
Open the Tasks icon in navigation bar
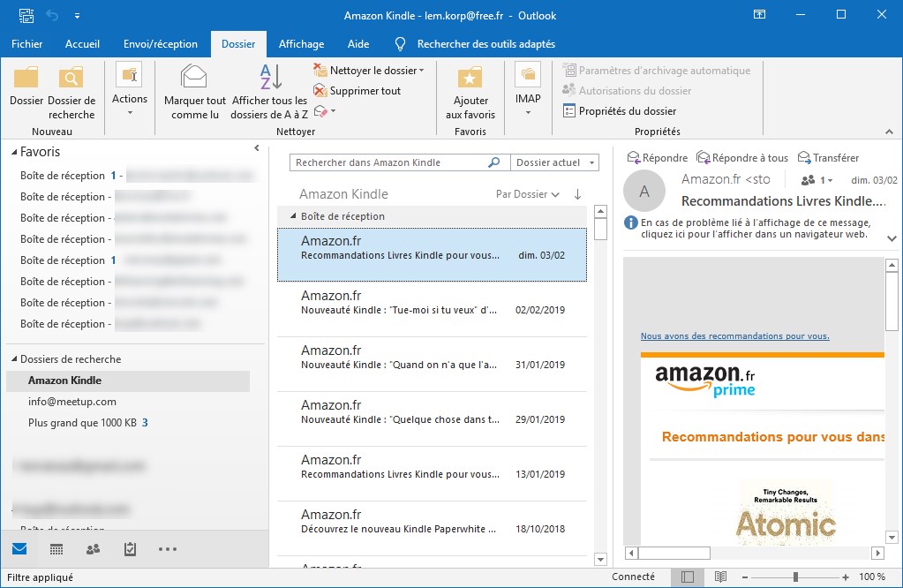(x=130, y=549)
